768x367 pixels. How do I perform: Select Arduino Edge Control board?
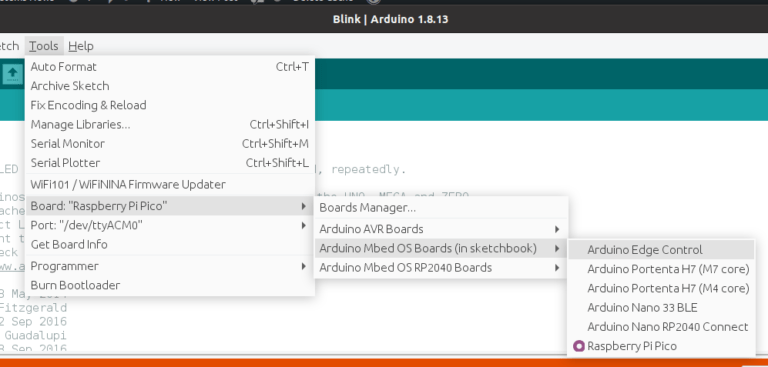(x=661, y=250)
